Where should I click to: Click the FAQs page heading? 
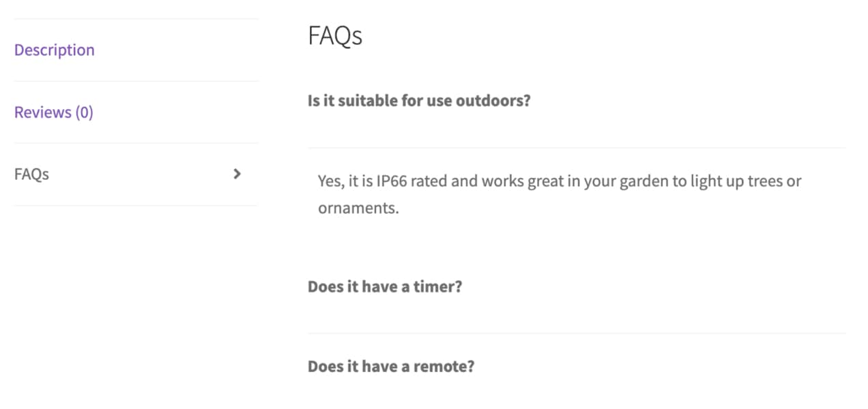click(x=336, y=35)
